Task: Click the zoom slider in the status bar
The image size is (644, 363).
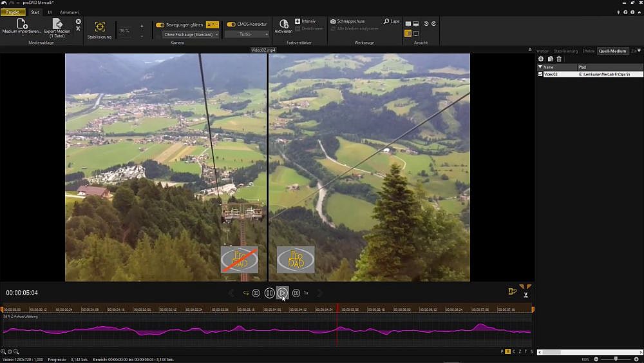Action: pos(616,359)
